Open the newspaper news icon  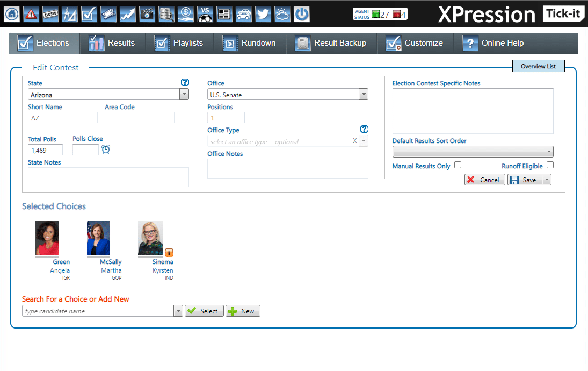224,15
